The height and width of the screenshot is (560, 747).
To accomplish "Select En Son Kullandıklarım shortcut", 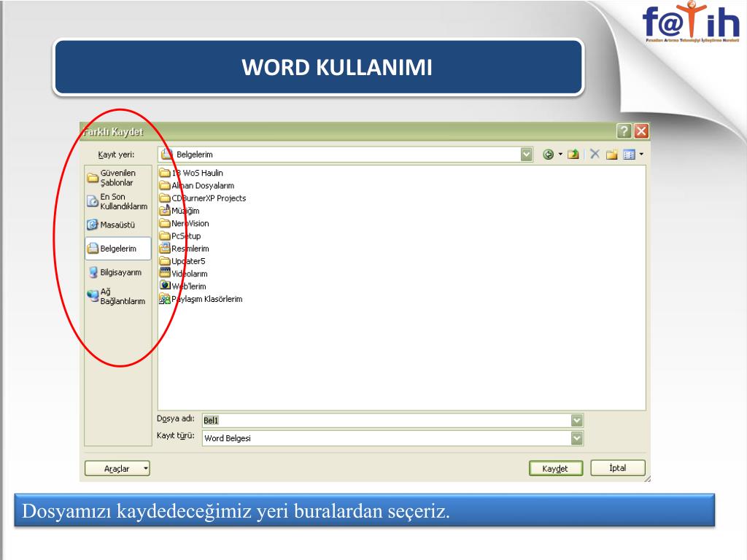I will 117,201.
